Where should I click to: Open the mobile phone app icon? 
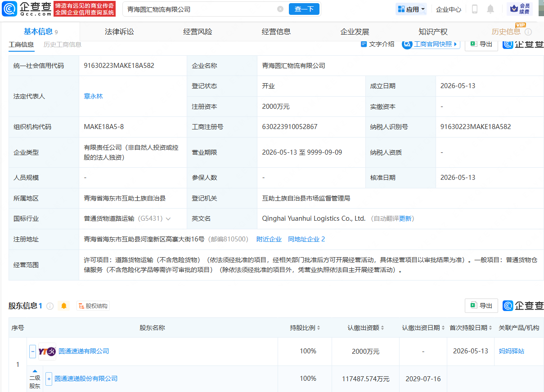coord(475,9)
